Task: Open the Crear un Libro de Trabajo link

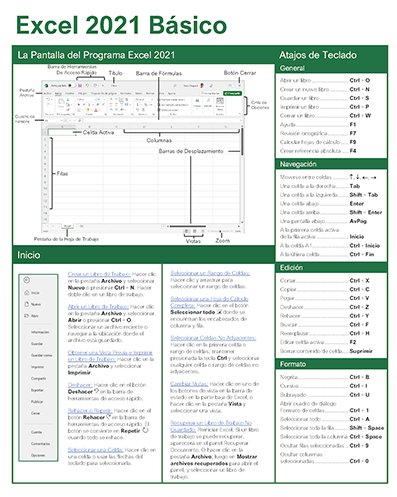Action: pos(99,274)
